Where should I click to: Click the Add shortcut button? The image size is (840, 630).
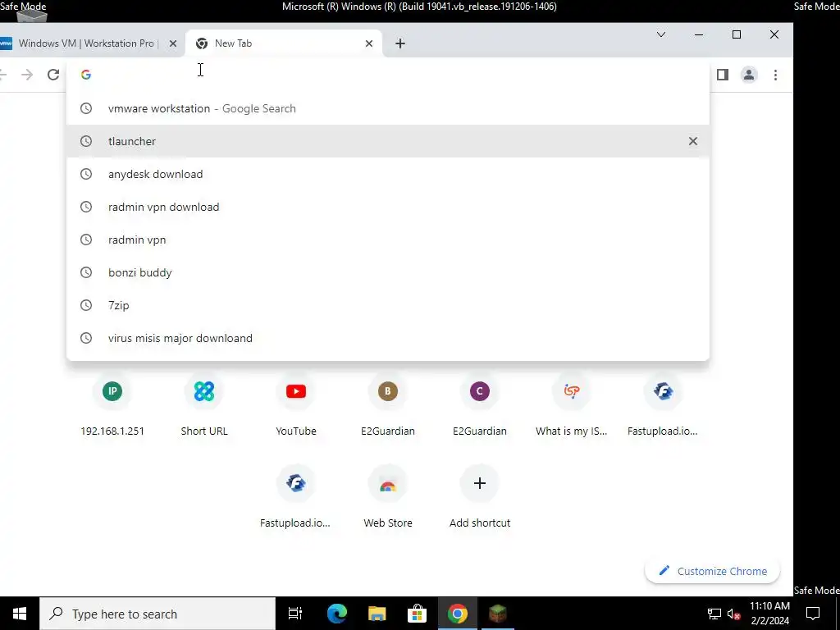pyautogui.click(x=479, y=498)
